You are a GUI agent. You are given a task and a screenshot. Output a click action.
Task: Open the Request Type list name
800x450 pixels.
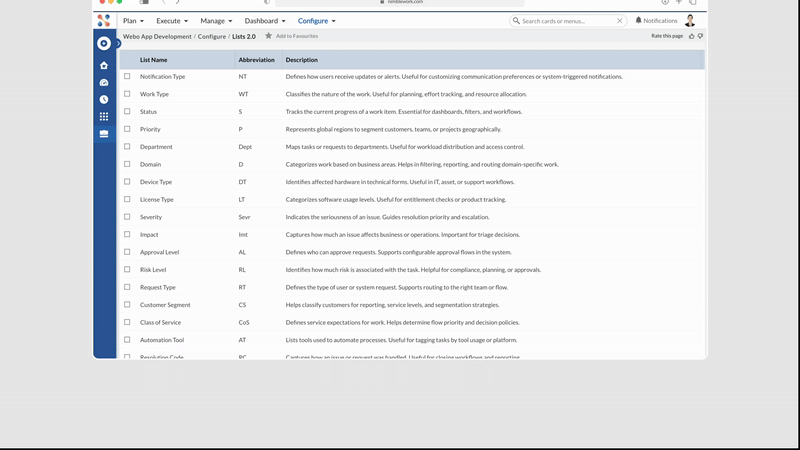pyautogui.click(x=158, y=287)
